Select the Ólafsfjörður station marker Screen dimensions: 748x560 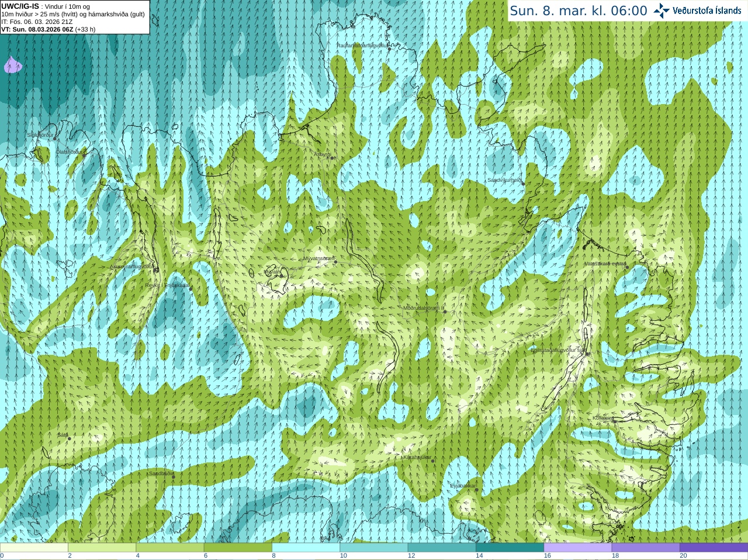pos(83,154)
